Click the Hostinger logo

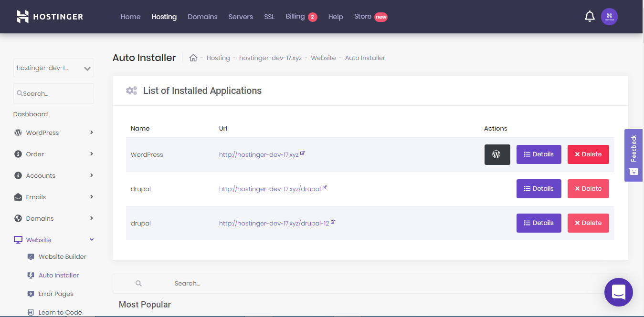(x=50, y=17)
